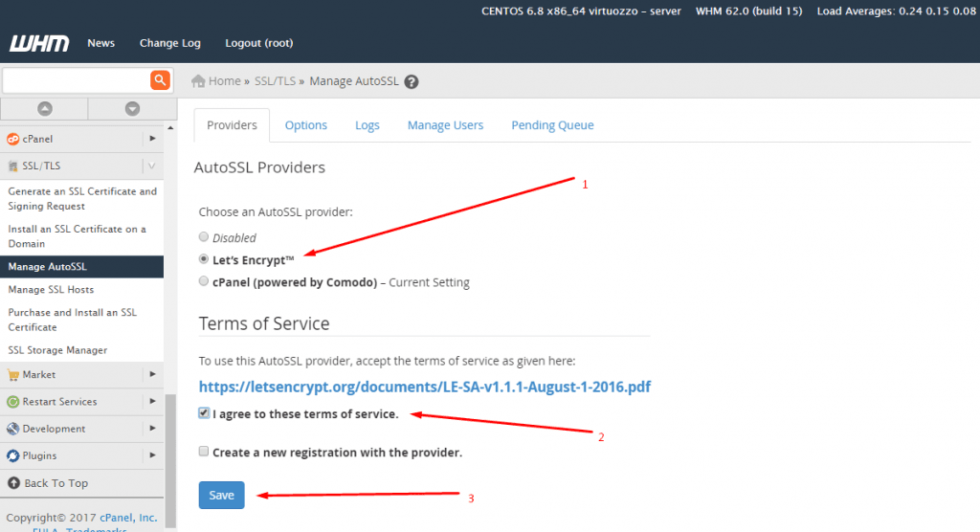Image resolution: width=980 pixels, height=532 pixels.
Task: Click the sidebar search input field
Action: (x=77, y=80)
